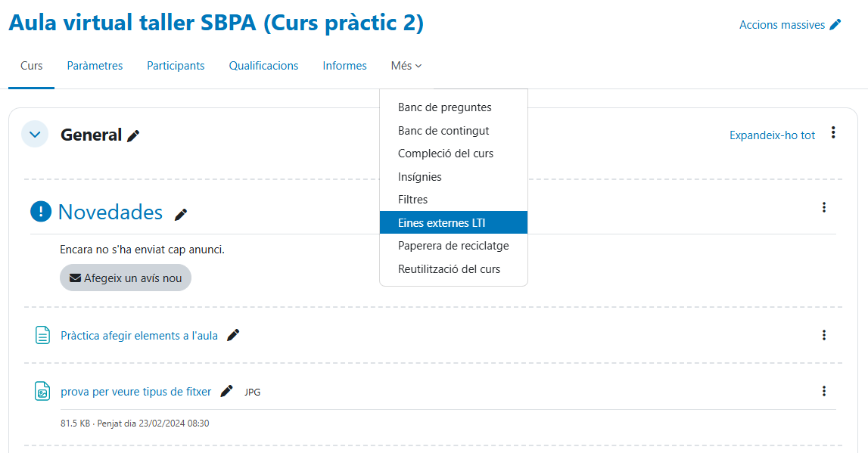Switch to the Participants tab

pyautogui.click(x=176, y=66)
